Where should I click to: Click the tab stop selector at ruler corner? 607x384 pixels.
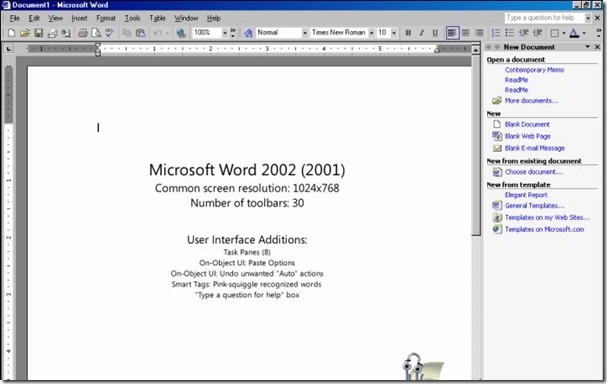pos(9,48)
